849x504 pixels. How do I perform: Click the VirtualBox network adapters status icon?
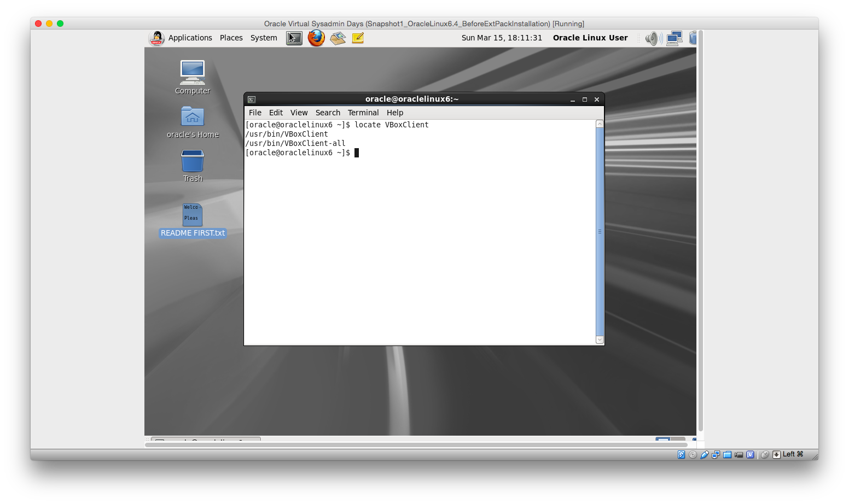(716, 455)
